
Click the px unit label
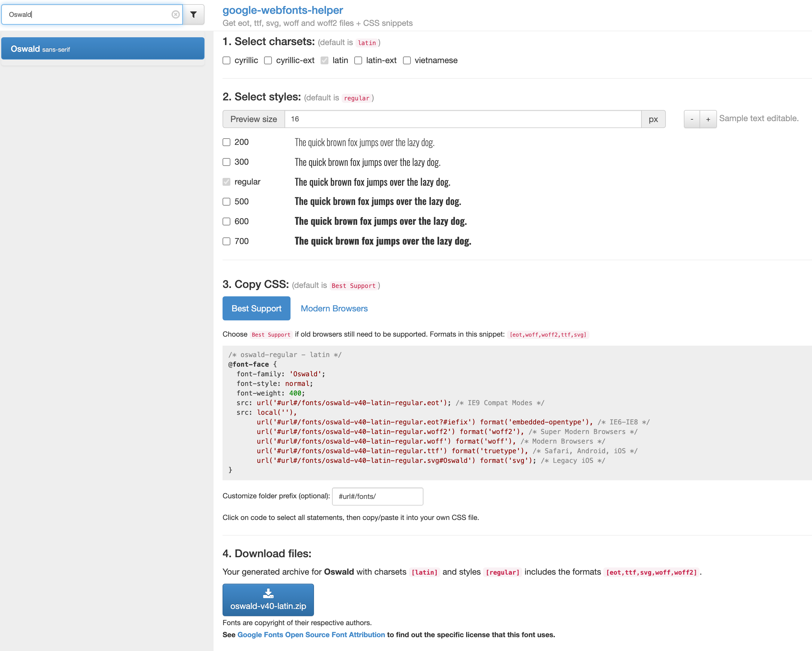point(654,119)
